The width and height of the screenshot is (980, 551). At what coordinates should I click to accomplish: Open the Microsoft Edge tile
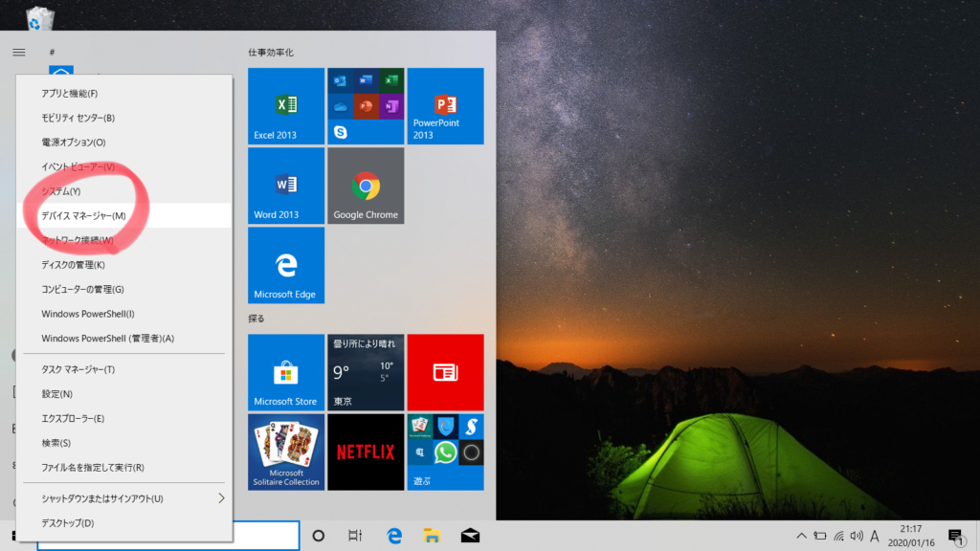pos(285,265)
